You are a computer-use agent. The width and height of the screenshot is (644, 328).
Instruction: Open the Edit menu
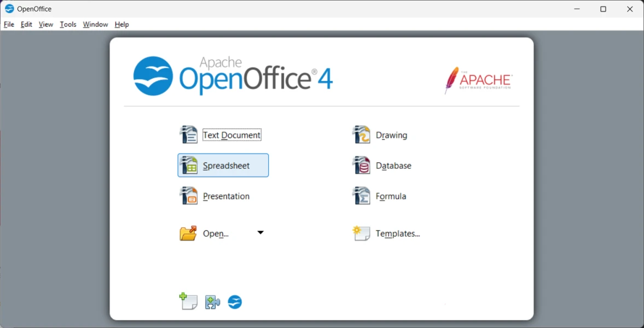click(26, 25)
